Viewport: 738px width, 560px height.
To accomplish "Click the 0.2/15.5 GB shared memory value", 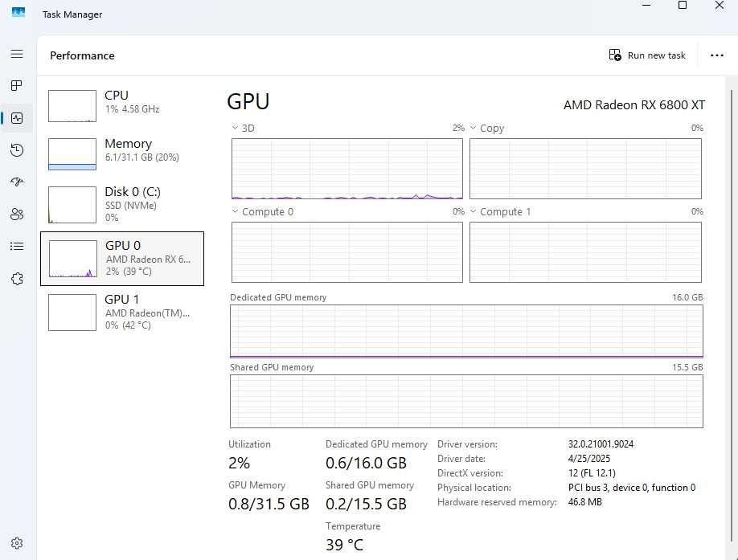I will coord(366,504).
